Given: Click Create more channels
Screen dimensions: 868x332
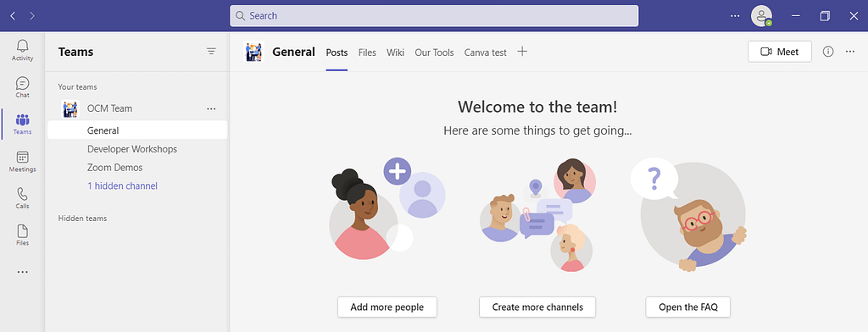Looking at the screenshot, I should click(537, 307).
